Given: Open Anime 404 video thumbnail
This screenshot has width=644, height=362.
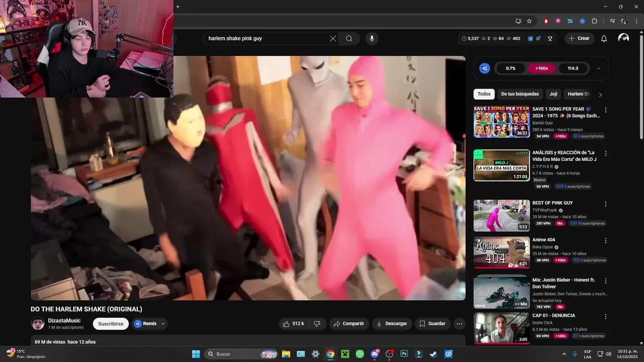Looking at the screenshot, I should pyautogui.click(x=502, y=252).
